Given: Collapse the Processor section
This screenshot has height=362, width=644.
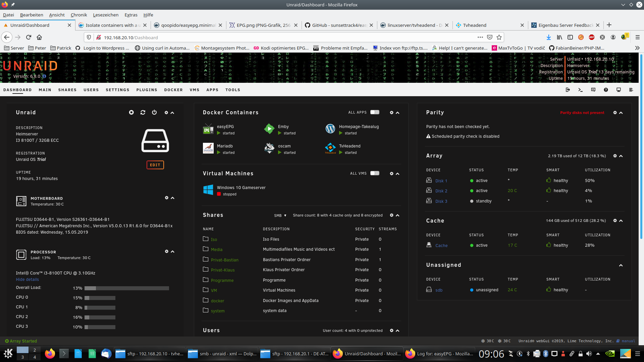Looking at the screenshot, I should (172, 251).
